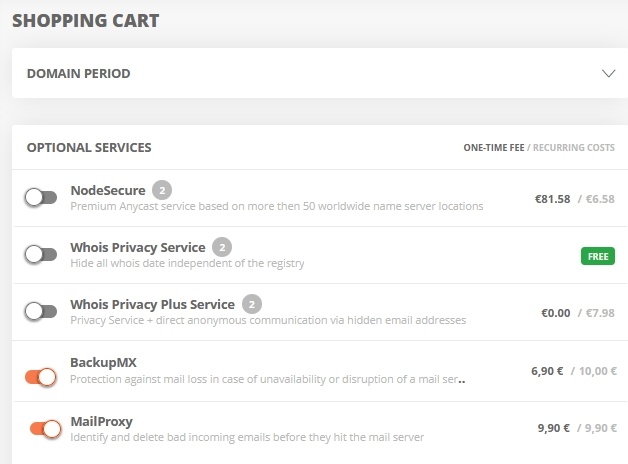Screen dimensions: 628x464
Task: Click the Whois Privacy Service count badge
Action: click(x=222, y=247)
